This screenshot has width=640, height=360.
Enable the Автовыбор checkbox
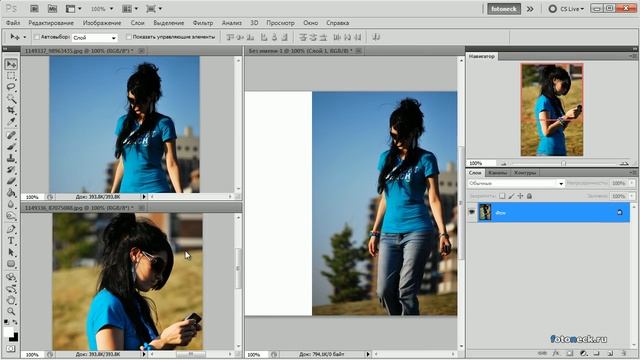coord(37,37)
